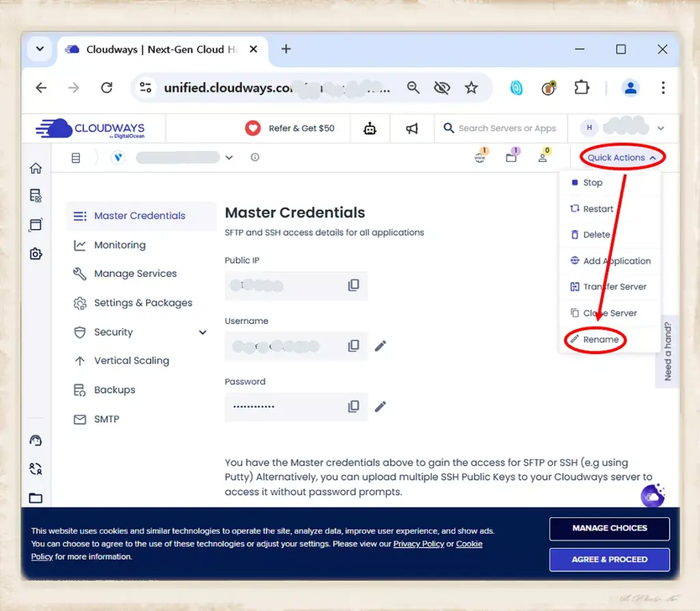Click the megaphone announcements icon
The width and height of the screenshot is (700, 611).
click(412, 128)
